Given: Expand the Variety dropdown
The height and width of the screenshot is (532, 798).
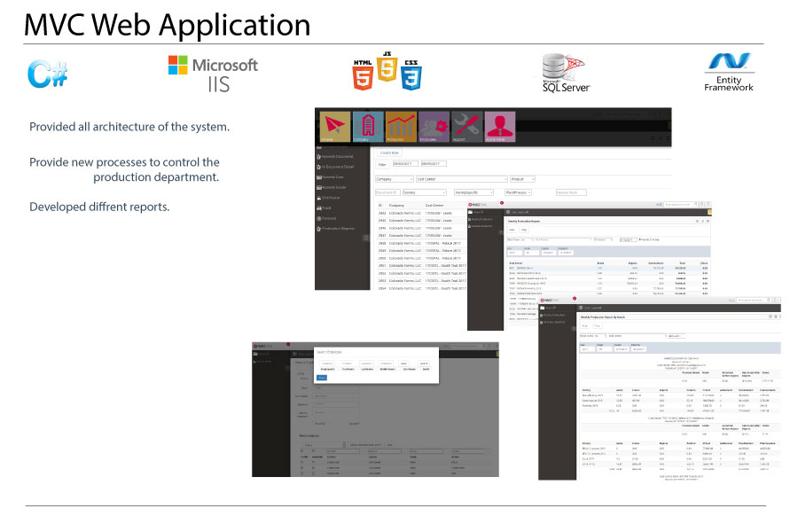Looking at the screenshot, I should 426,192.
